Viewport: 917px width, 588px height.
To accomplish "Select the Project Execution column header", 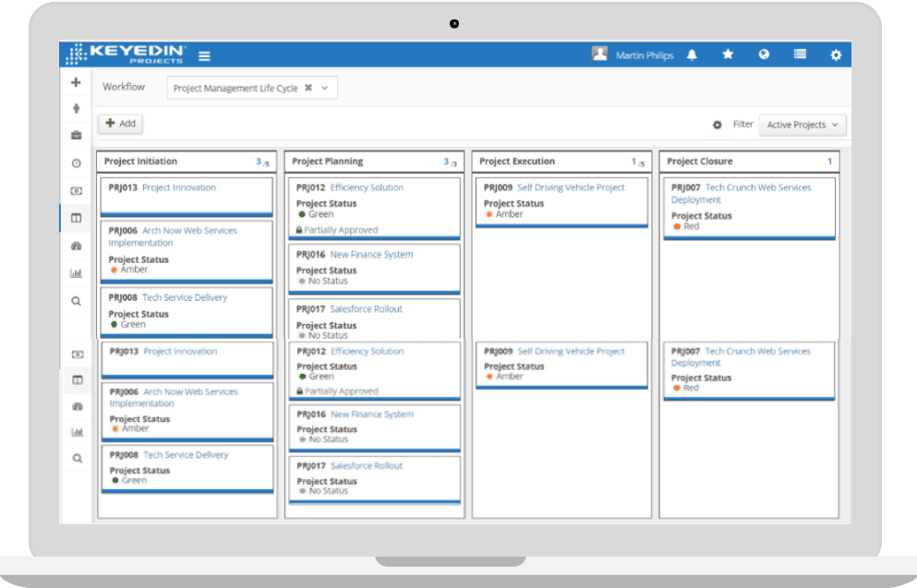I will click(561, 162).
